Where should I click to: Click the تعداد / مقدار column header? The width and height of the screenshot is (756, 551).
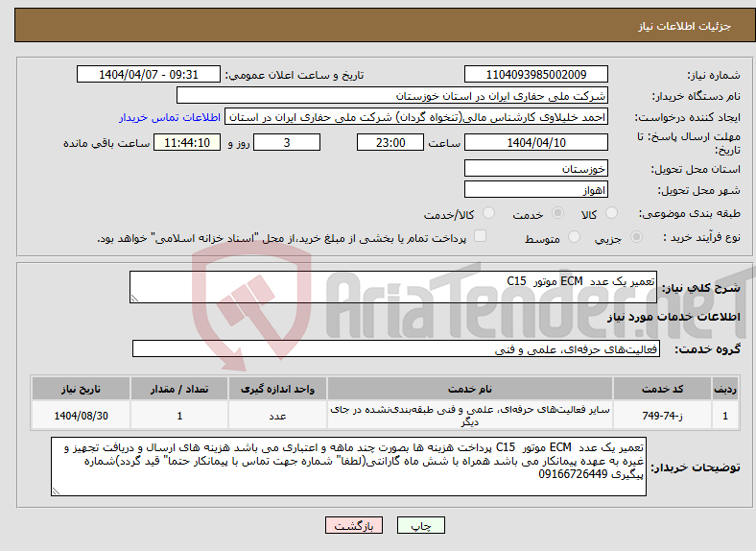pyautogui.click(x=179, y=389)
